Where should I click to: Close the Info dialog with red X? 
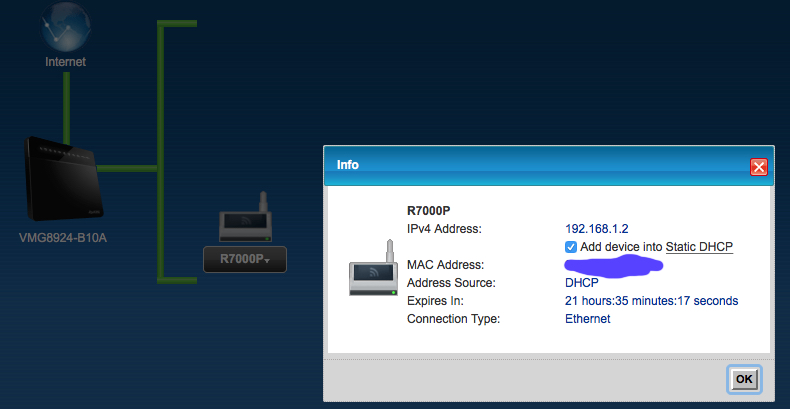[758, 167]
